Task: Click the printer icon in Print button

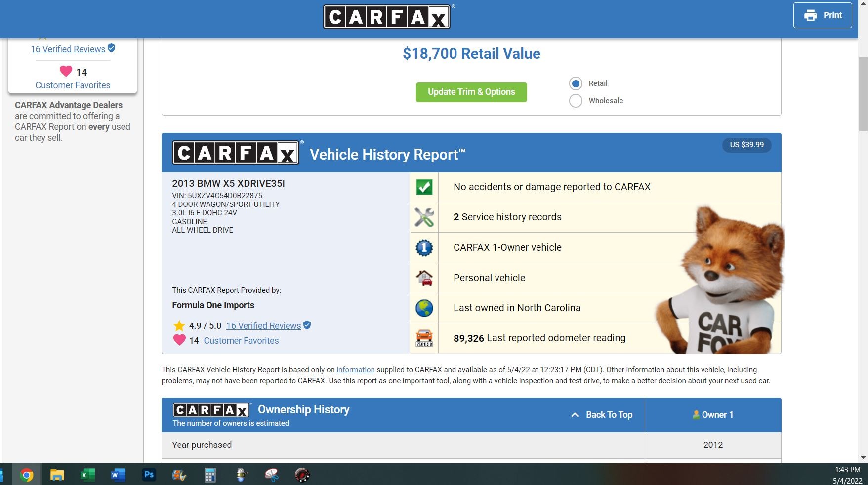Action: pos(811,15)
